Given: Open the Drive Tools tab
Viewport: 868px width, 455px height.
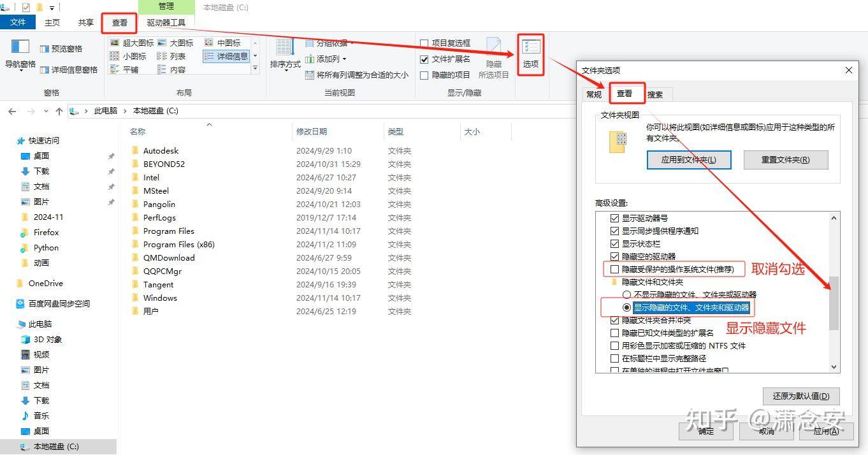Looking at the screenshot, I should [166, 22].
